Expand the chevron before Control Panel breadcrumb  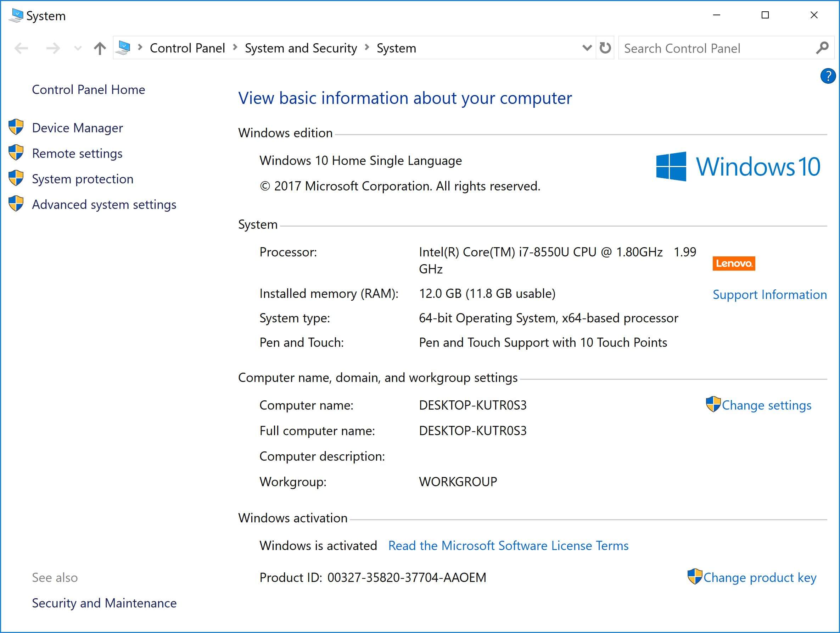140,47
